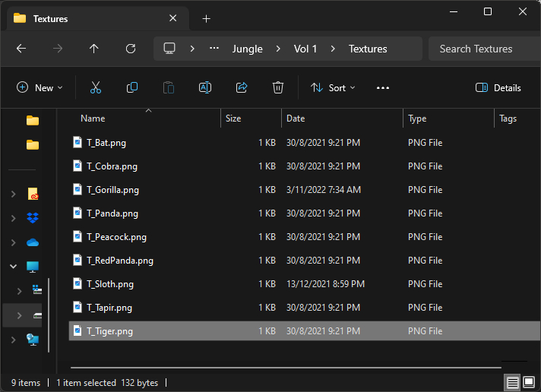The width and height of the screenshot is (541, 392).
Task: Switch to details list view
Action: pos(513,382)
